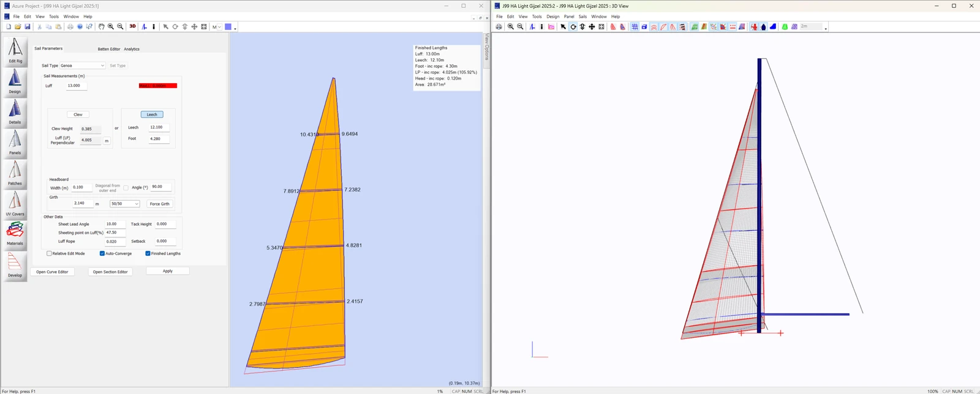Open the Girth 50/50 dropdown
Viewport: 980px width, 394px height.
(x=124, y=204)
